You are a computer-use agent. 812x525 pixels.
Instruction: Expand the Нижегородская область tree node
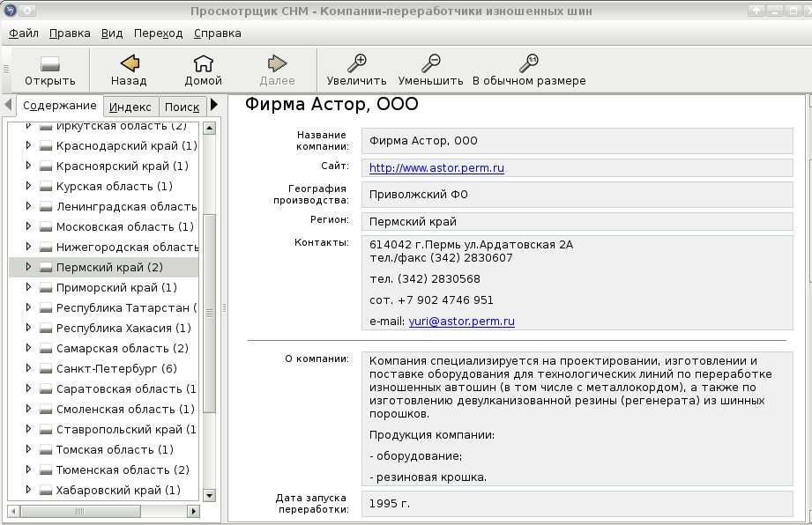tap(28, 247)
